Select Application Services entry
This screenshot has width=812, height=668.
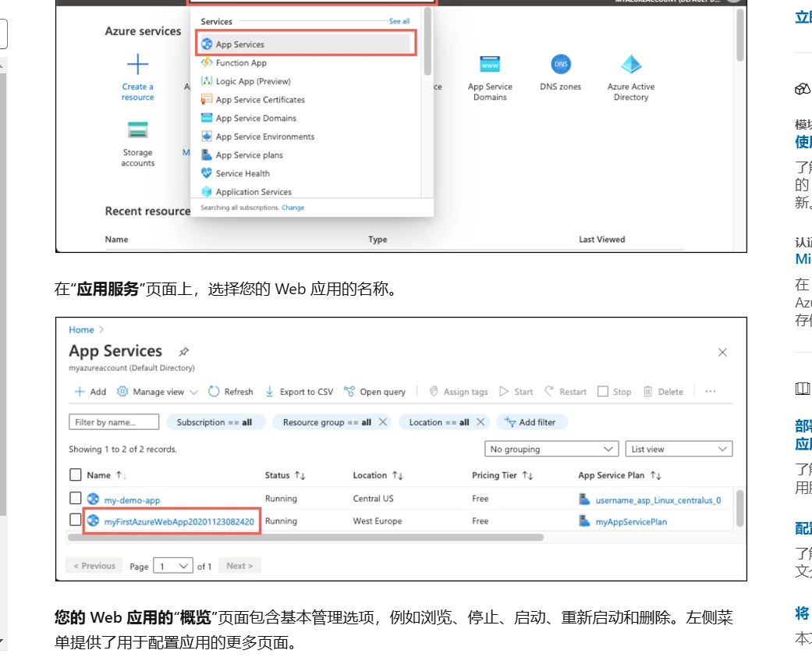pyautogui.click(x=254, y=192)
